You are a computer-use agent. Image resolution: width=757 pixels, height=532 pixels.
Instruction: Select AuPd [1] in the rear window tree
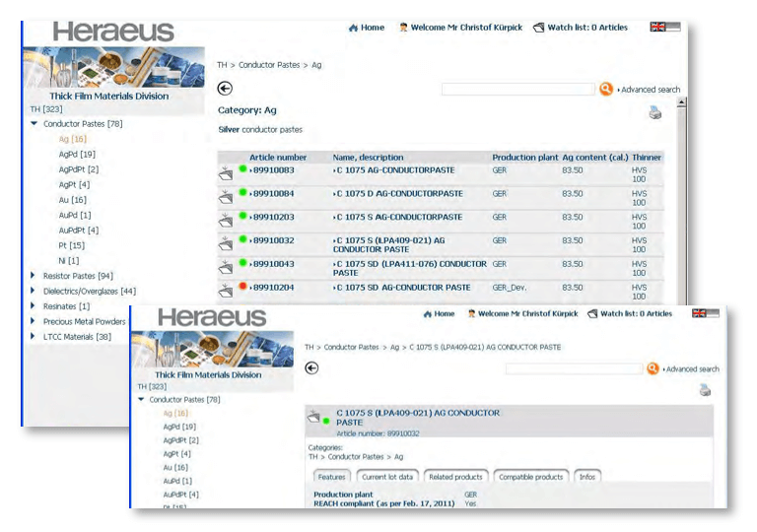[75, 215]
